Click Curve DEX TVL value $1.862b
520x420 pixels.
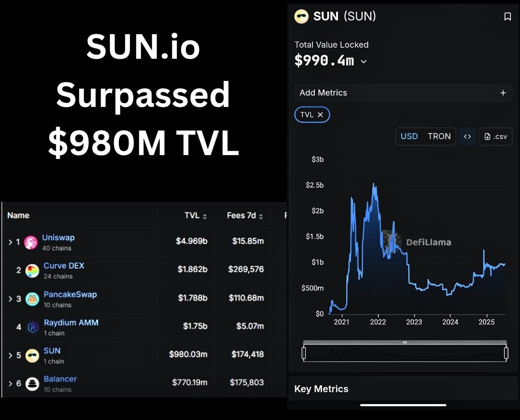[x=192, y=269]
